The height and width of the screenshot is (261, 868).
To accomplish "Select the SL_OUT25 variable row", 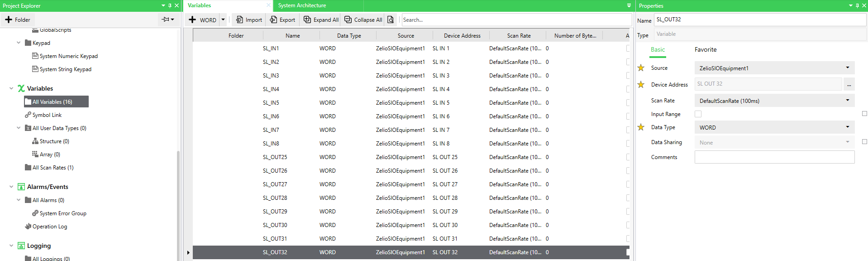I will coord(411,157).
